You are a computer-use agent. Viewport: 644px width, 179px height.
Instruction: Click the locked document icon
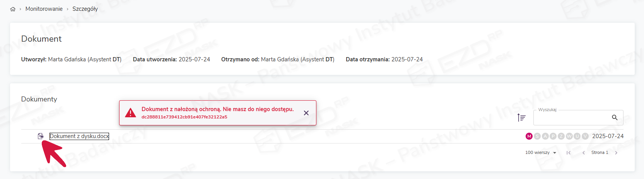(41, 136)
